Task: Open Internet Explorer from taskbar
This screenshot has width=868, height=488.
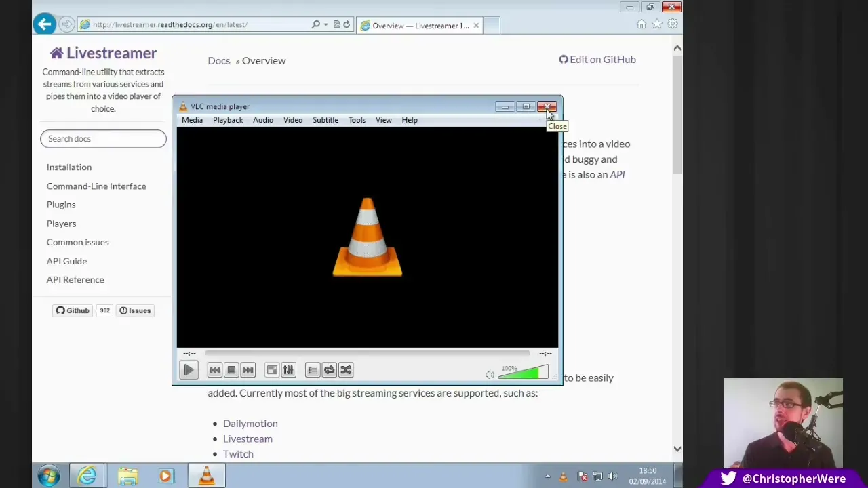Action: [87, 476]
